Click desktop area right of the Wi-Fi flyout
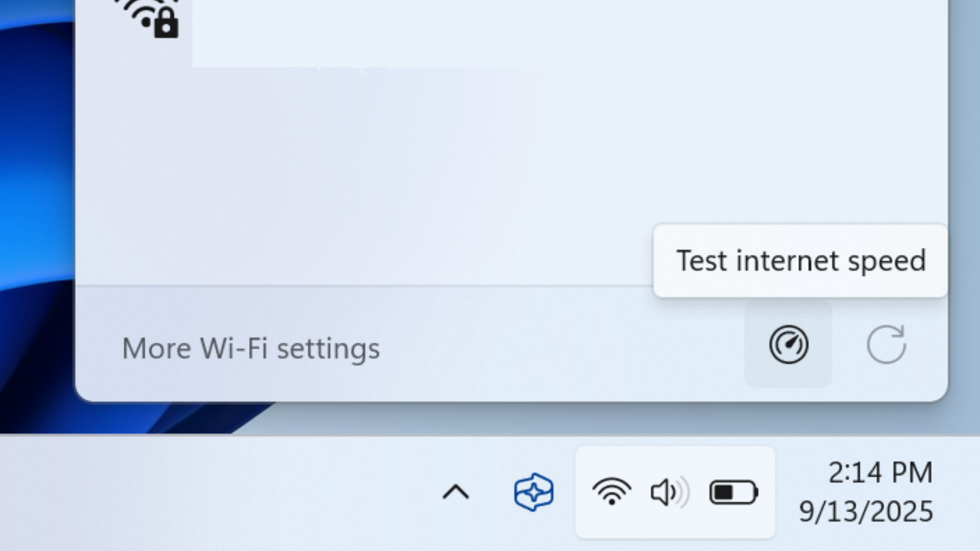980x551 pixels. click(x=965, y=204)
